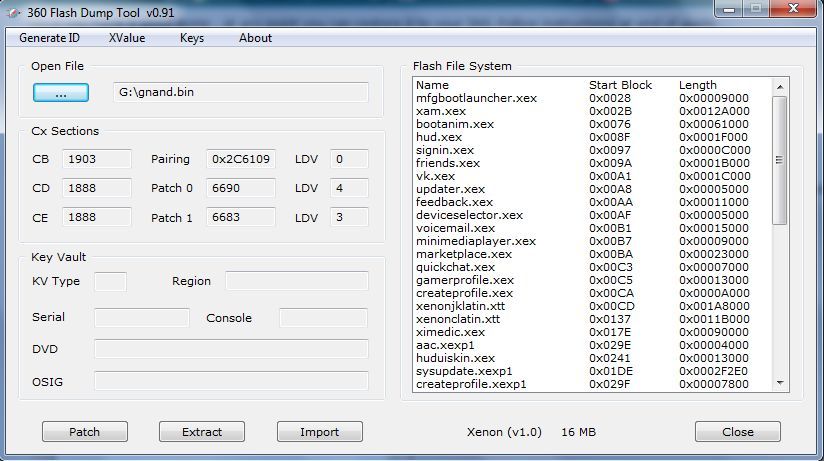The width and height of the screenshot is (824, 461).
Task: Click the Patch 1 field showing 6683
Action: [x=241, y=217]
